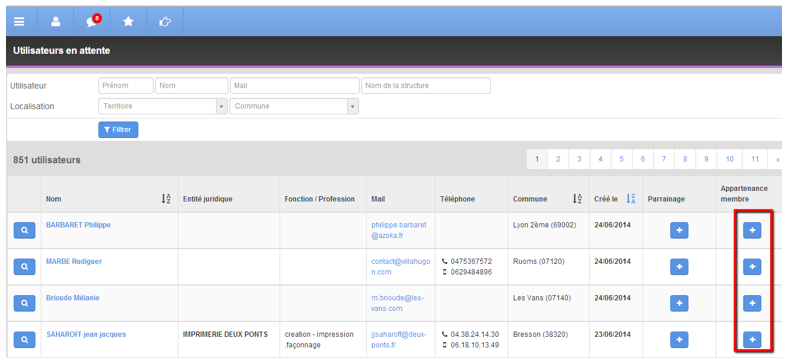Sort by Commune column A-Z icon
This screenshot has width=789, height=362.
pyautogui.click(x=577, y=199)
